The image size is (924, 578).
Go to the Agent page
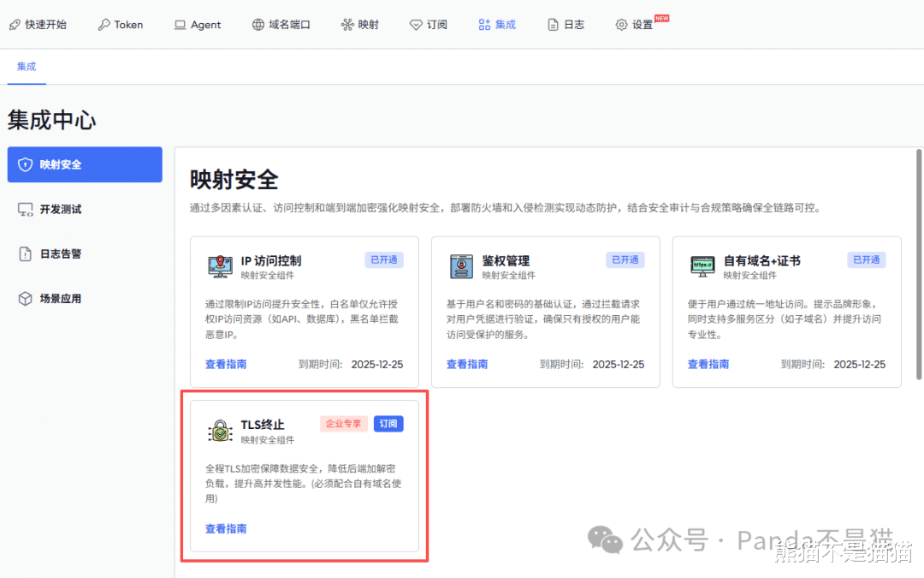tap(198, 25)
